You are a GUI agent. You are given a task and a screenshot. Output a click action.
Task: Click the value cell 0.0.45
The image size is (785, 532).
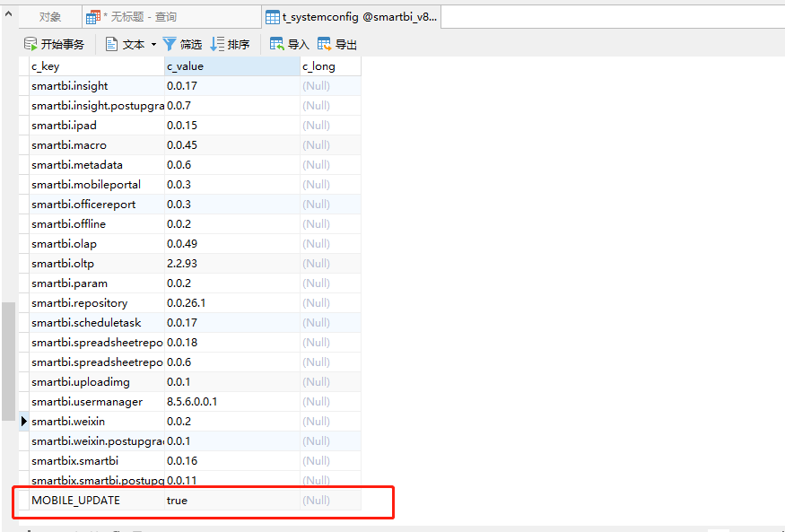click(232, 145)
